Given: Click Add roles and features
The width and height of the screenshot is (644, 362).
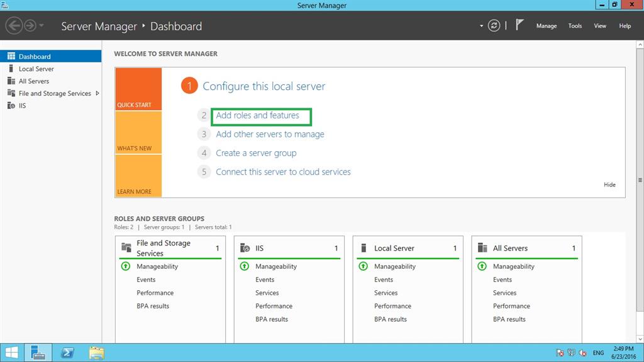Looking at the screenshot, I should point(257,116).
